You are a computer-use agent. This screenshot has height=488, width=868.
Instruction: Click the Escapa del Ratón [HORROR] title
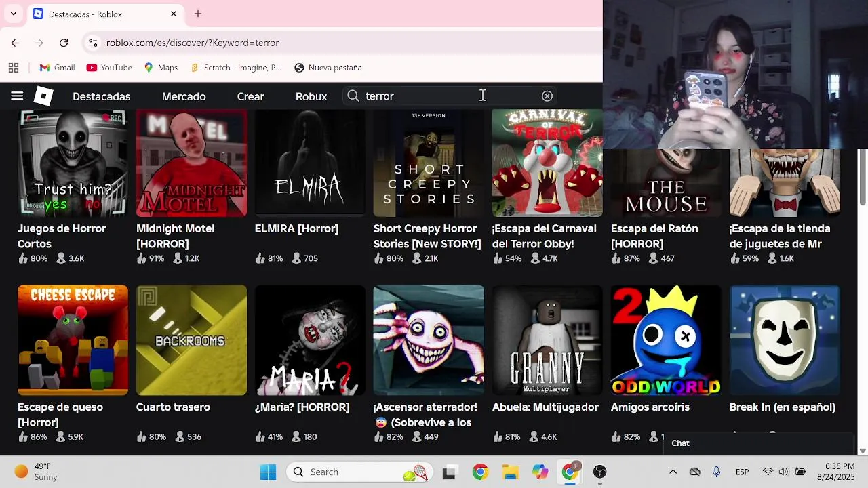(654, 236)
